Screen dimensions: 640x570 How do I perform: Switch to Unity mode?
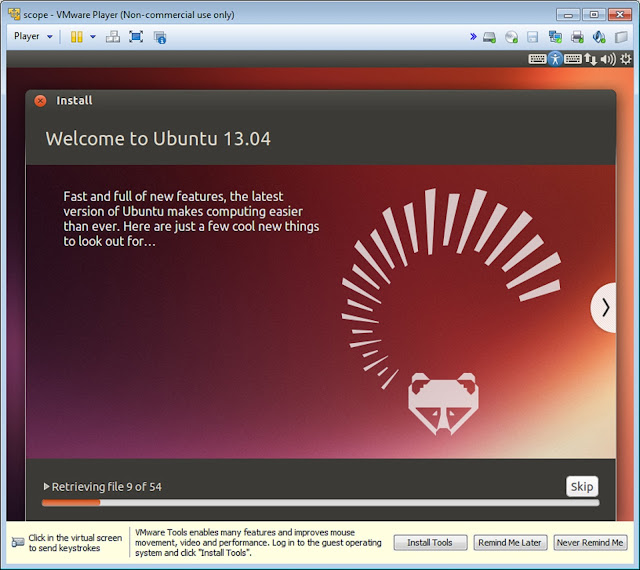click(160, 37)
